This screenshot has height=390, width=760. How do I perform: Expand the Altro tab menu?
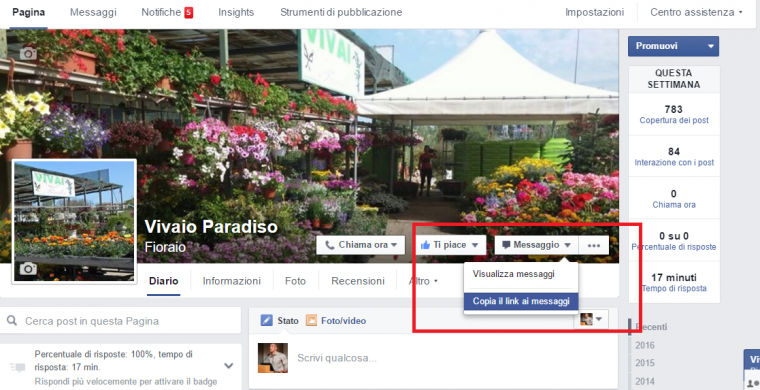click(423, 281)
